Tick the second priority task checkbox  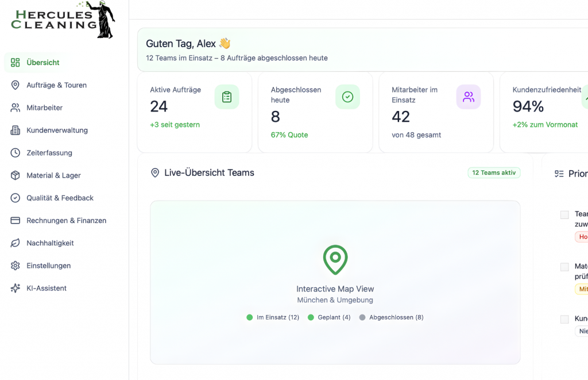click(564, 267)
